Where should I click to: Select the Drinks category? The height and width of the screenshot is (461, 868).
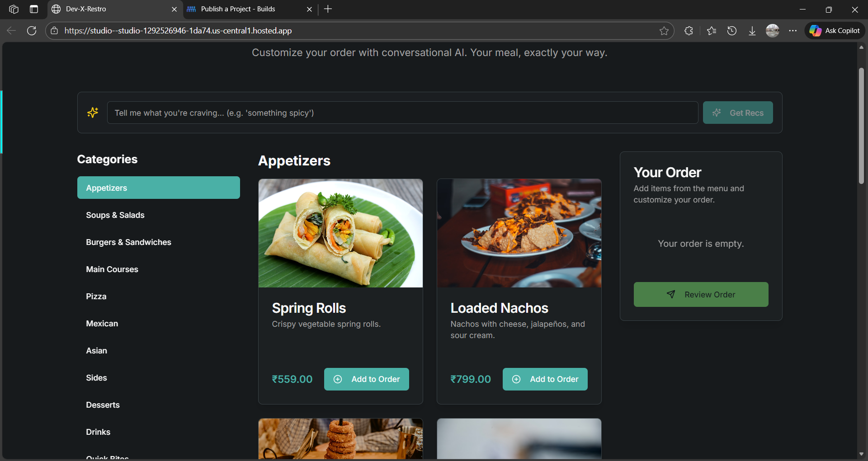click(159, 432)
